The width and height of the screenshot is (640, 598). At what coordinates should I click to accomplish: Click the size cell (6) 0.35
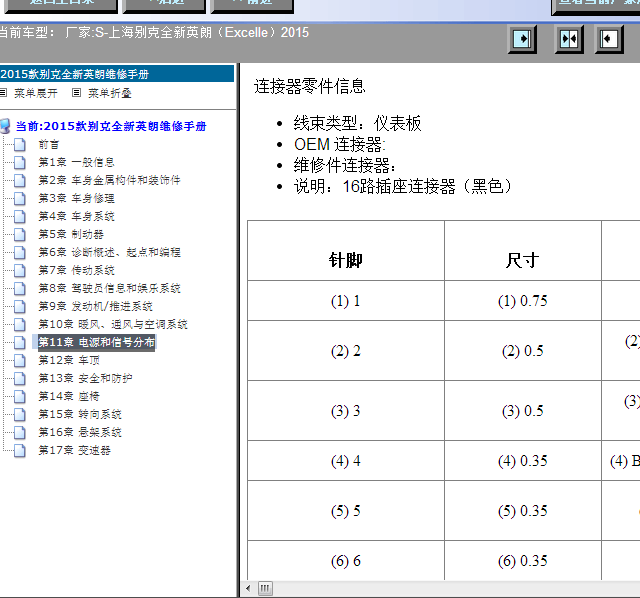523,561
